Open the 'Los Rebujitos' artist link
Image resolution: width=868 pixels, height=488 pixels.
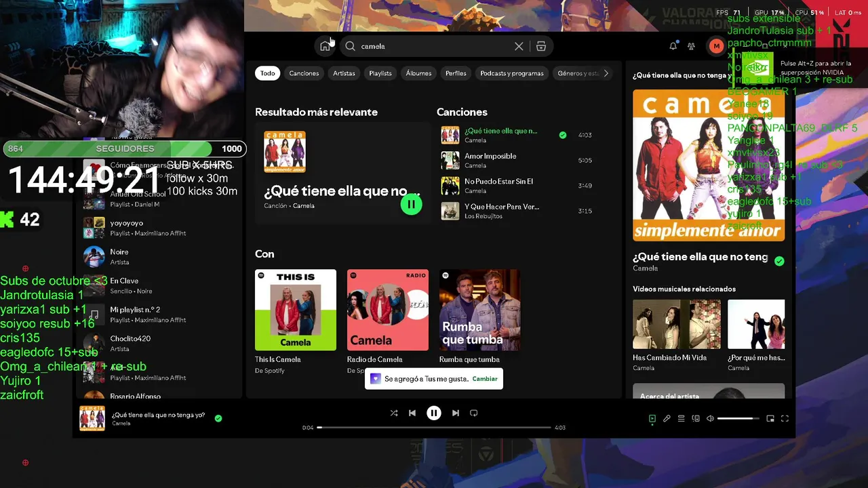click(x=483, y=216)
